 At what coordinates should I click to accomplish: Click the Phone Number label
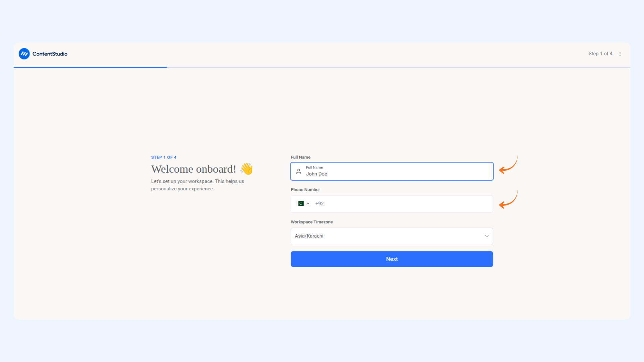click(305, 189)
